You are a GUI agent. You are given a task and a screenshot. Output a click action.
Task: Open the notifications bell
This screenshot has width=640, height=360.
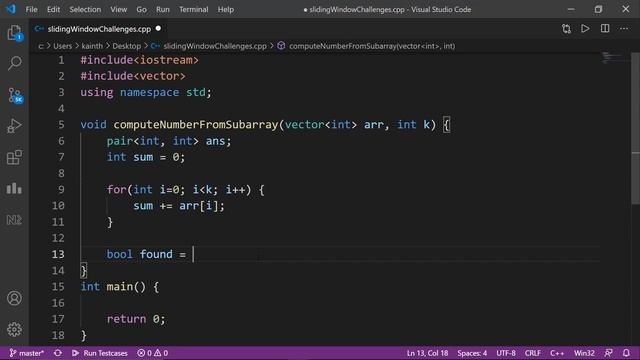click(626, 353)
